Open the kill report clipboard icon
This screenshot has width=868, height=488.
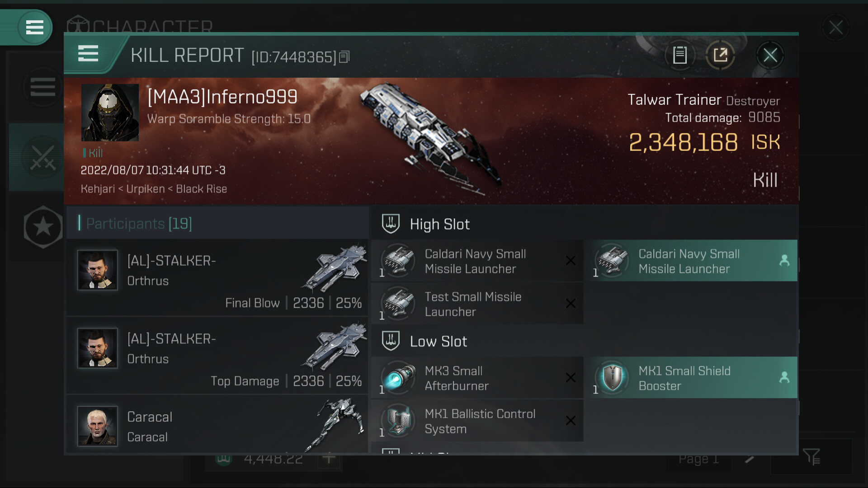tap(679, 55)
